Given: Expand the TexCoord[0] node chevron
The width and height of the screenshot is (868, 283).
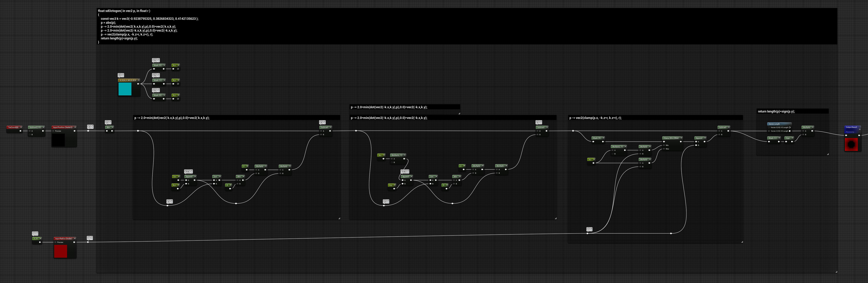Looking at the screenshot, I should pyautogui.click(x=21, y=127).
